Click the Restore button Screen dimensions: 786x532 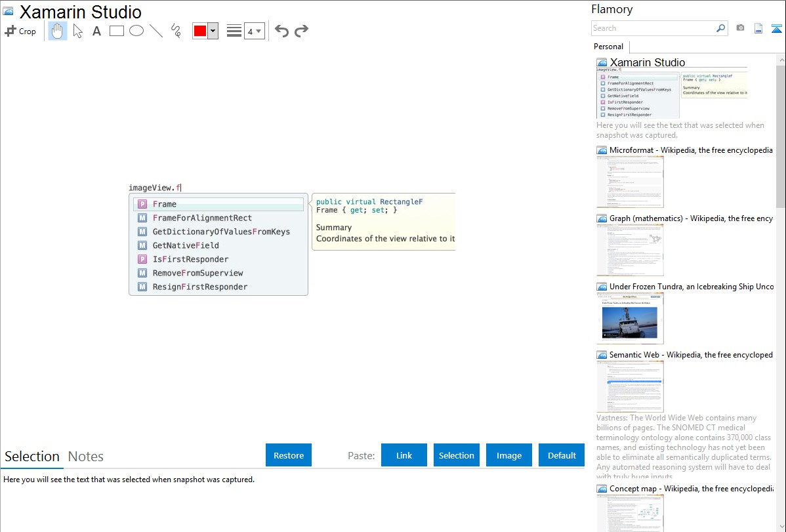tap(289, 455)
